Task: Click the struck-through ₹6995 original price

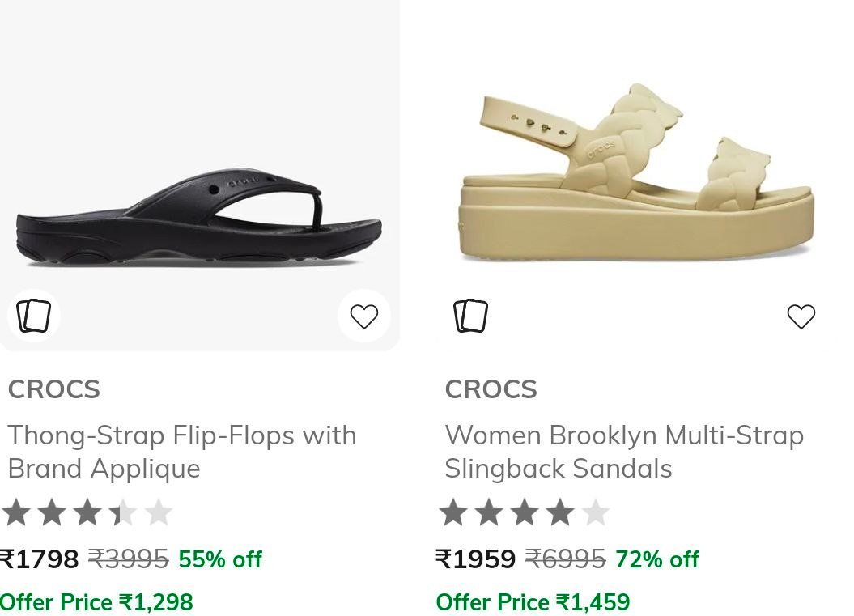Action: (x=565, y=559)
